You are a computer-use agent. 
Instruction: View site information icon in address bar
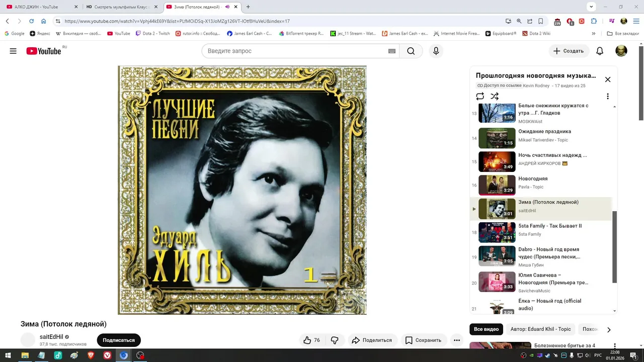coord(58,21)
